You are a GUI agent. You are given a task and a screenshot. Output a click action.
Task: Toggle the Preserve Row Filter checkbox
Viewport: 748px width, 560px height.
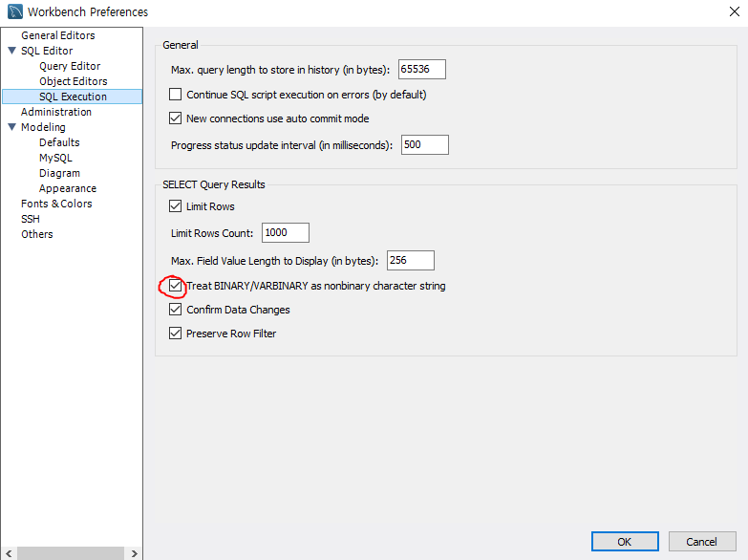tap(175, 334)
